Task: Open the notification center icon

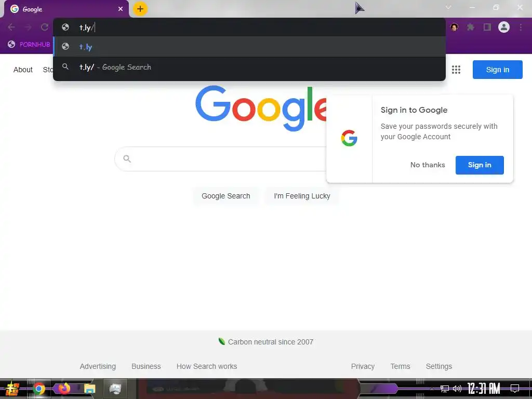Action: pos(515,389)
